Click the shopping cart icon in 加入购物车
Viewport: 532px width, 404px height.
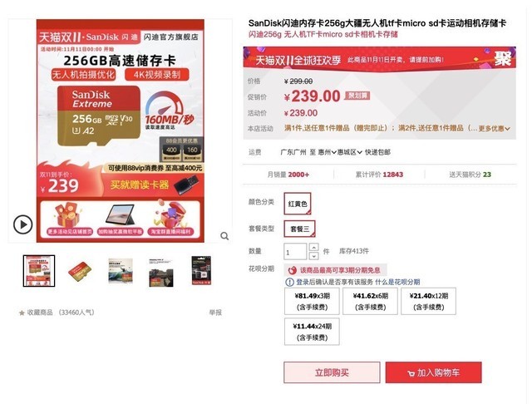[x=411, y=373]
